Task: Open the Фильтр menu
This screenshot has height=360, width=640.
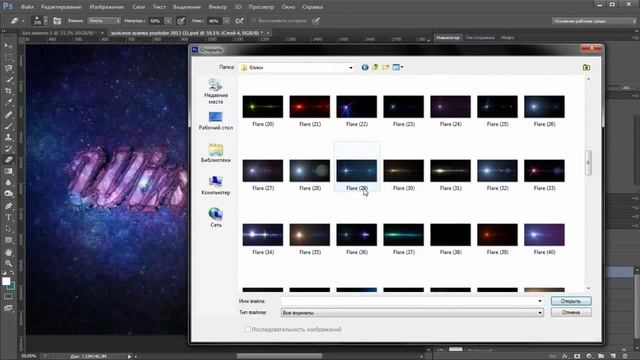Action: (217, 7)
